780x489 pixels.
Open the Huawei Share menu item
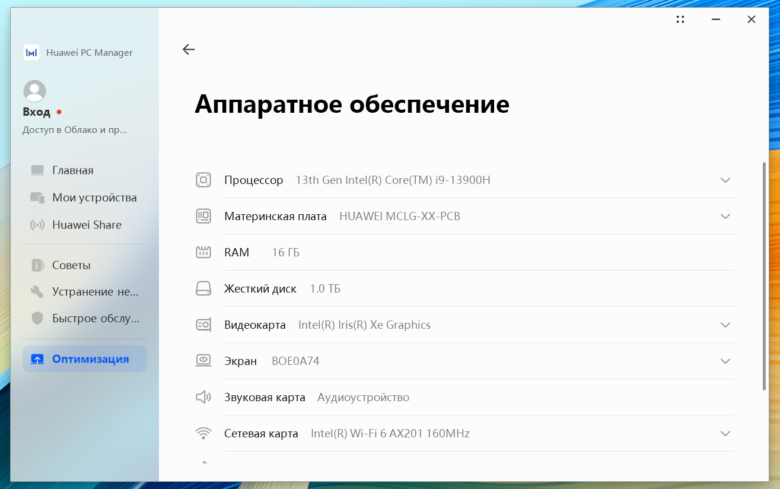85,225
